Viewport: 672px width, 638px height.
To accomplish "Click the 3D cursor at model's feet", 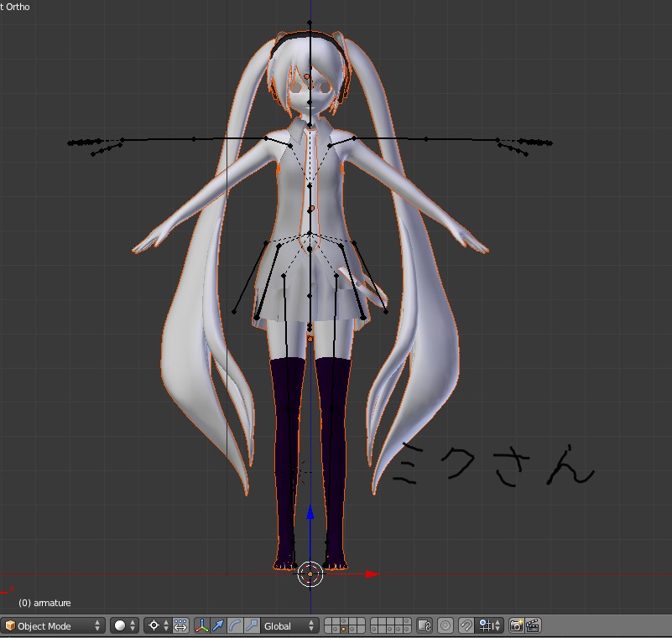I will coord(310,573).
